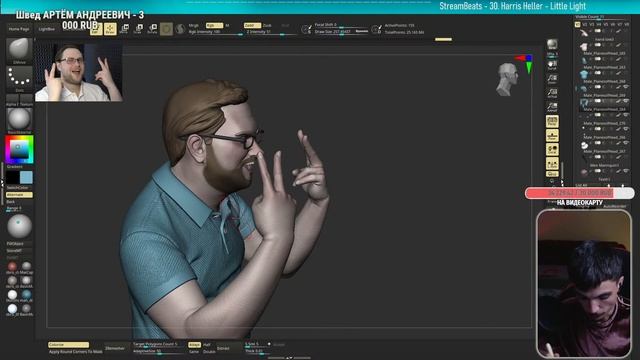Select the V8 subtool visibility set
The height and width of the screenshot is (360, 640).
627,24
